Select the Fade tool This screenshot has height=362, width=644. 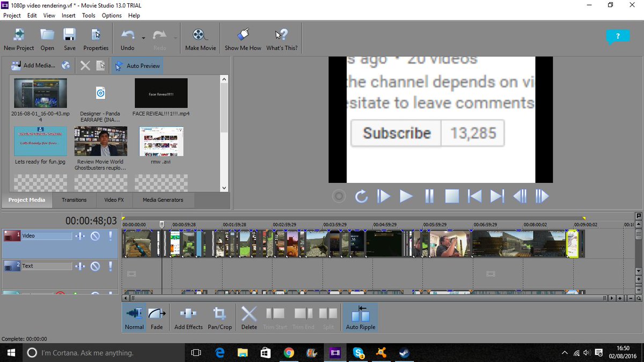(x=157, y=317)
